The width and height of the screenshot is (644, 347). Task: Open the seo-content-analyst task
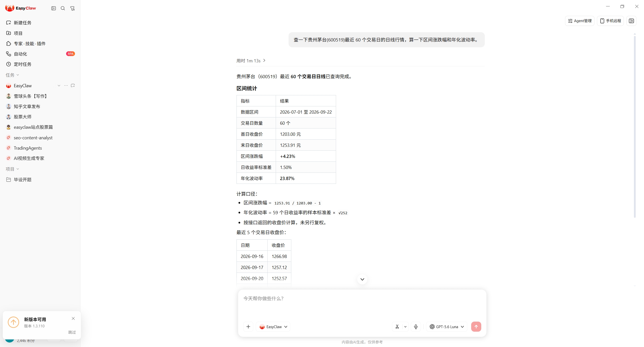[40, 138]
